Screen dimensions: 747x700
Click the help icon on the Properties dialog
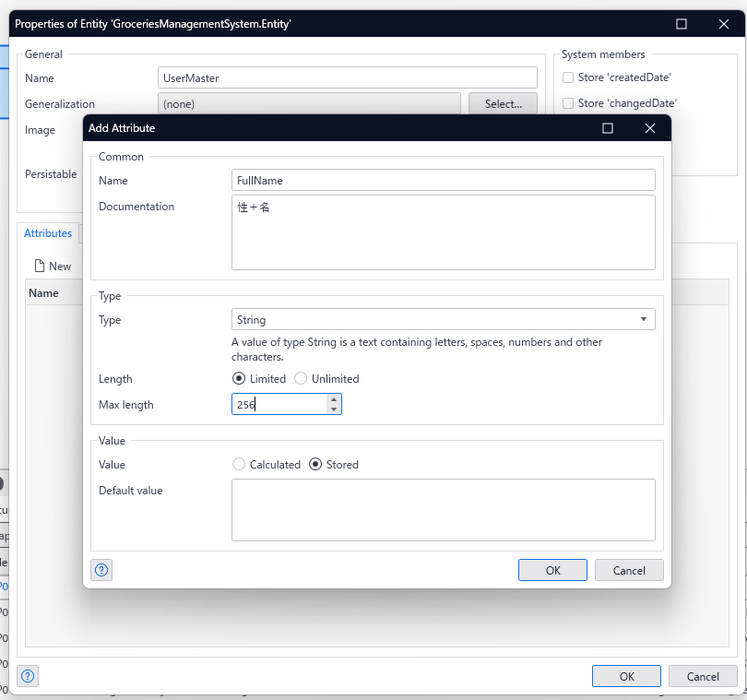click(28, 676)
